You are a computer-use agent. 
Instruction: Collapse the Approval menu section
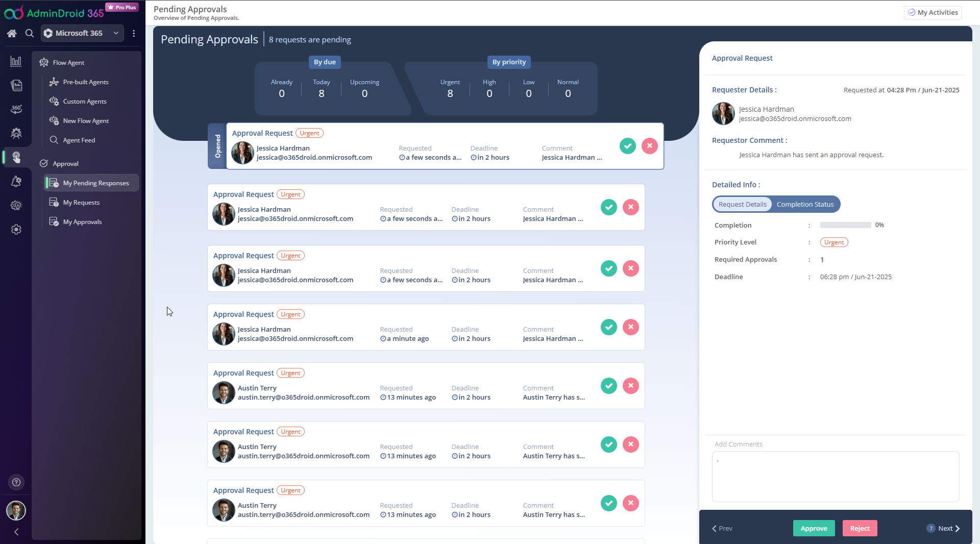point(65,164)
